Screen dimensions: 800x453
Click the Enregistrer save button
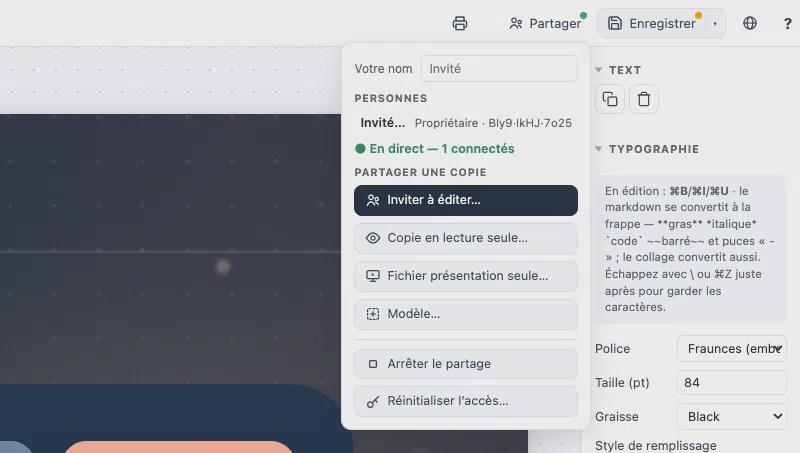pyautogui.click(x=652, y=23)
